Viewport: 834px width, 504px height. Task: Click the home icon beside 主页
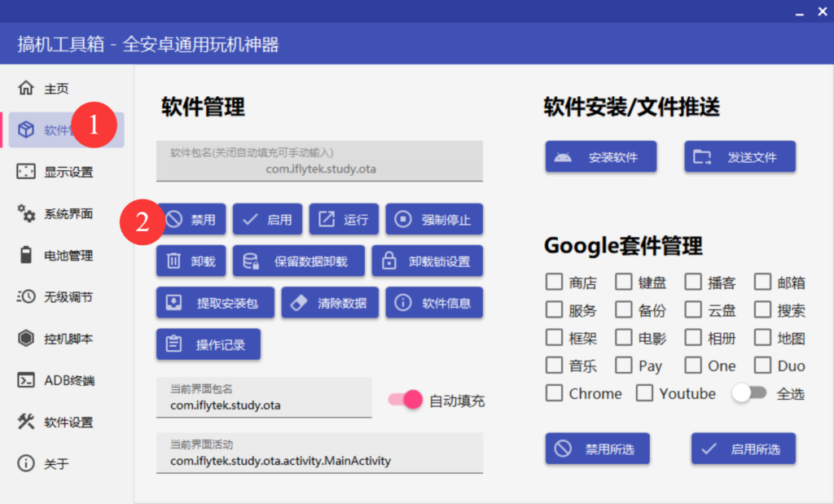pos(25,88)
